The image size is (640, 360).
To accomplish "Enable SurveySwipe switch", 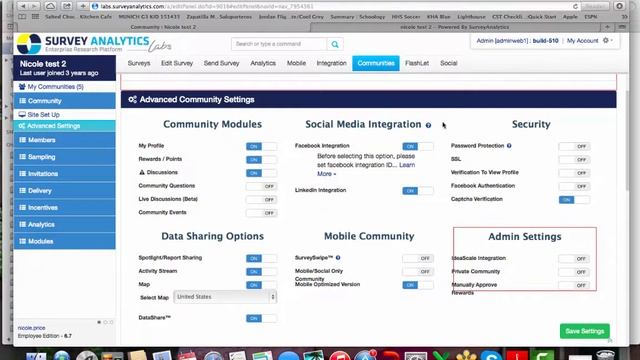I will (x=418, y=258).
